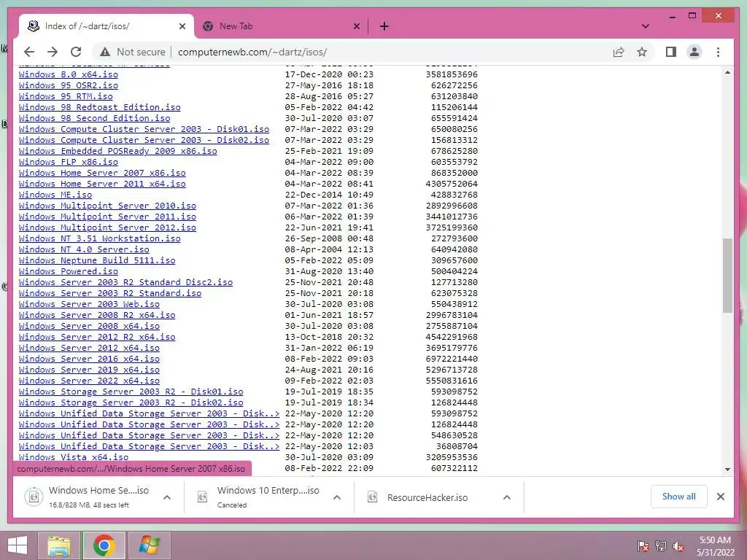Open the Windows Powered.iso link
The image size is (747, 560).
68,272
